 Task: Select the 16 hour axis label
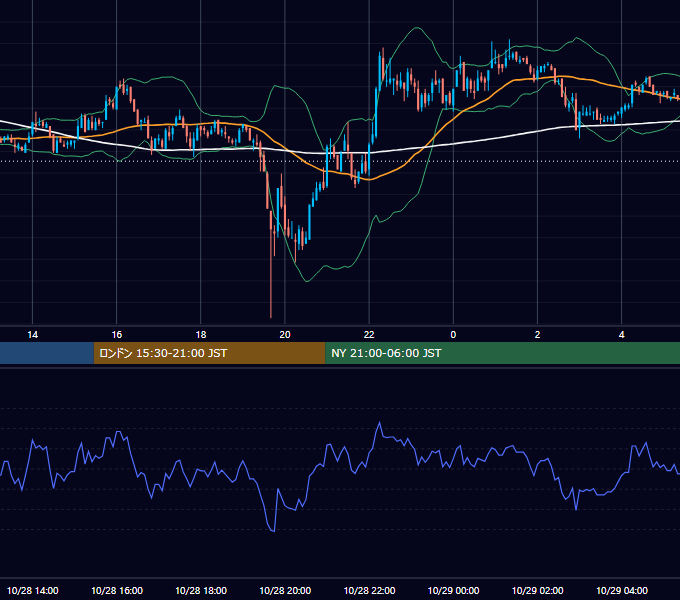click(x=117, y=334)
